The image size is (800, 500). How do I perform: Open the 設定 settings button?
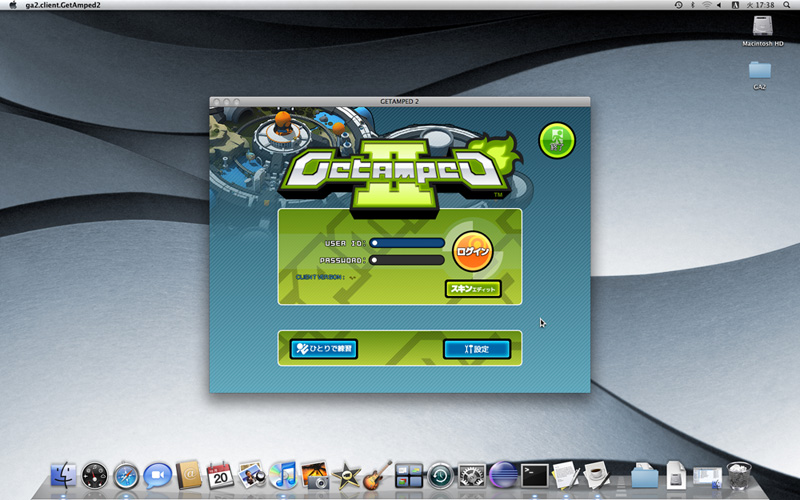click(x=477, y=349)
